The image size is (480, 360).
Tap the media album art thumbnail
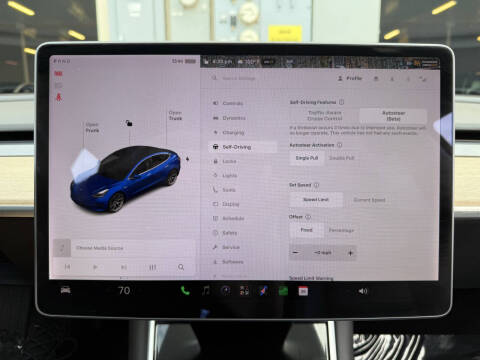62,248
